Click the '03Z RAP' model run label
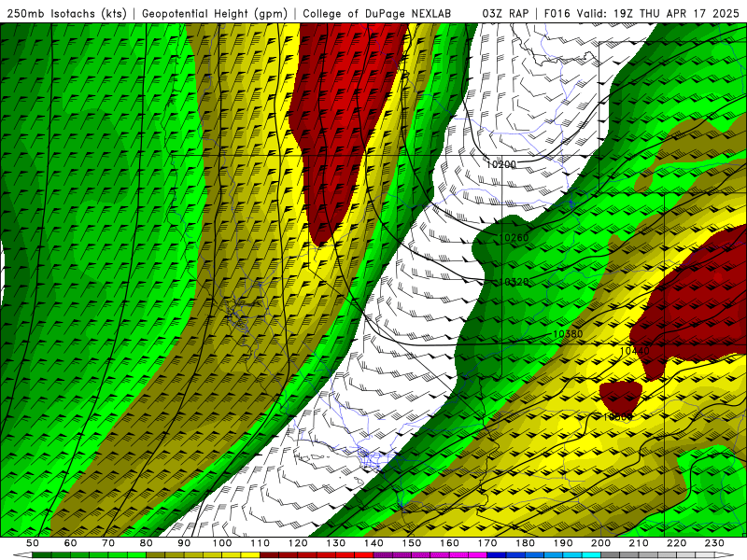This screenshot has width=747, height=560. point(505,14)
